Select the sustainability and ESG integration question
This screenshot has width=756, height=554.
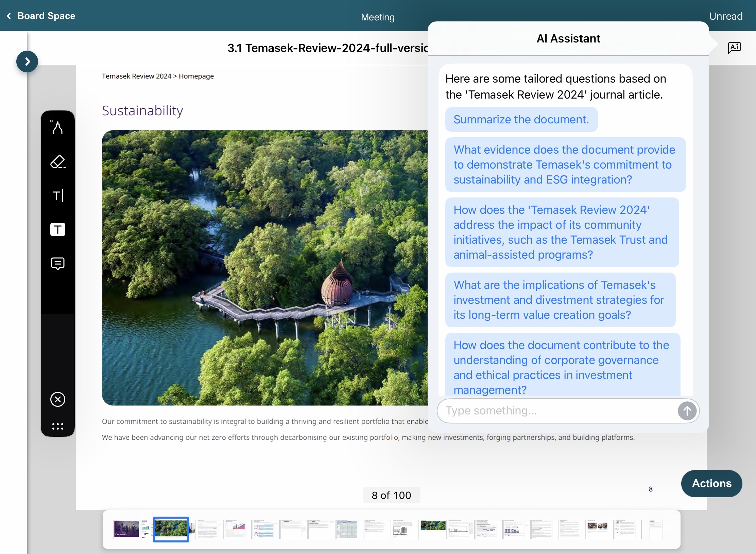click(565, 165)
